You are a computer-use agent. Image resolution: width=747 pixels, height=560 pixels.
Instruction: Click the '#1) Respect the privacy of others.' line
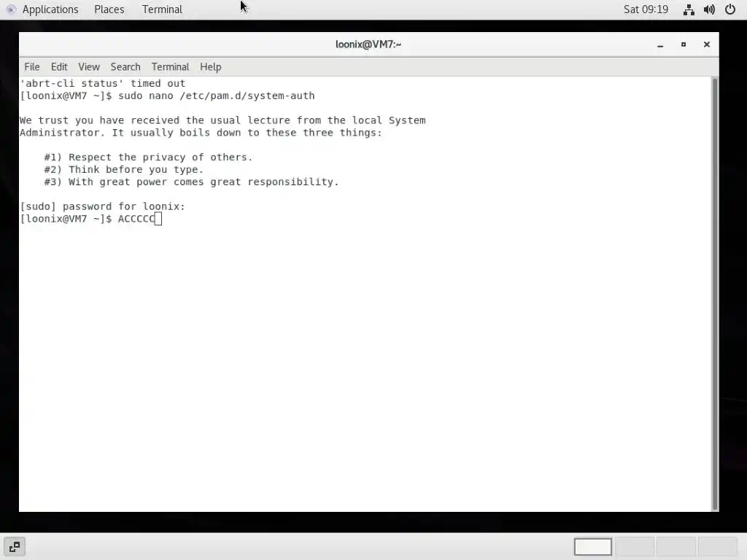coord(148,157)
